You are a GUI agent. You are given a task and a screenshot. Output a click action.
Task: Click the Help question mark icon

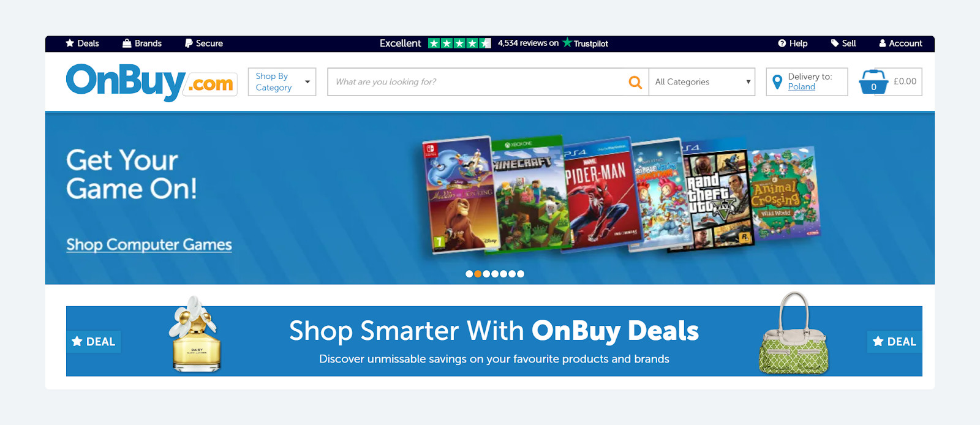pos(782,43)
